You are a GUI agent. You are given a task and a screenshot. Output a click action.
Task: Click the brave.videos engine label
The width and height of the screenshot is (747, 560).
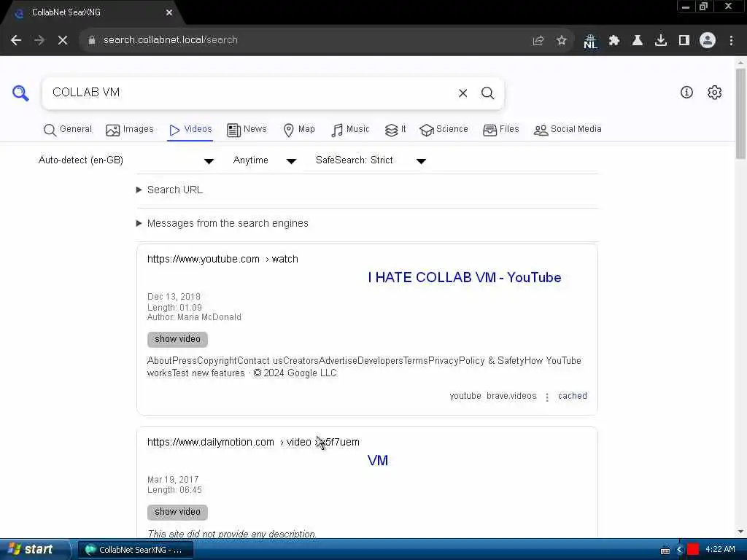[x=511, y=396]
